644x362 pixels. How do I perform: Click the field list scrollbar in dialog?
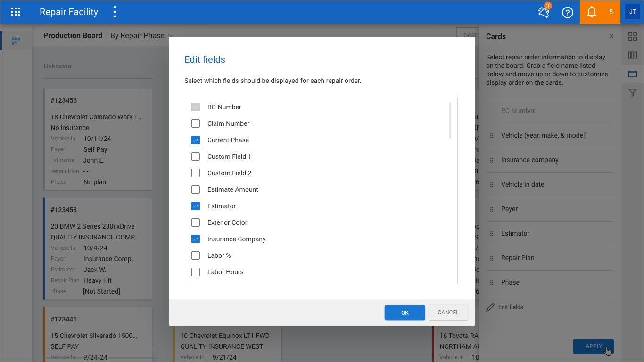(x=450, y=121)
